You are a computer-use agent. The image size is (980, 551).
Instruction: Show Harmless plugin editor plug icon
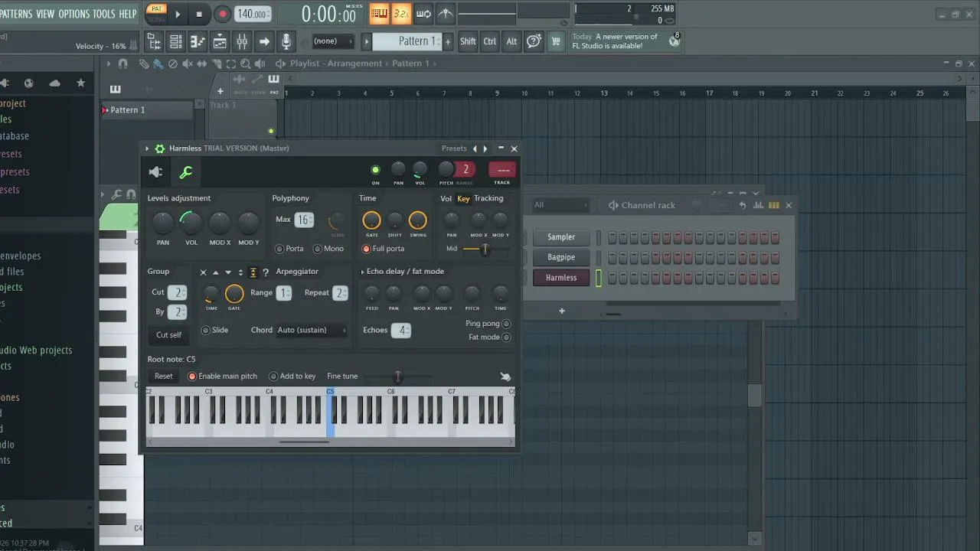coord(156,172)
